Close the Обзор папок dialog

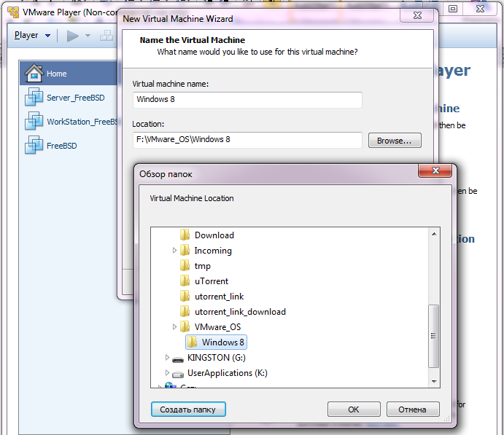coord(435,171)
